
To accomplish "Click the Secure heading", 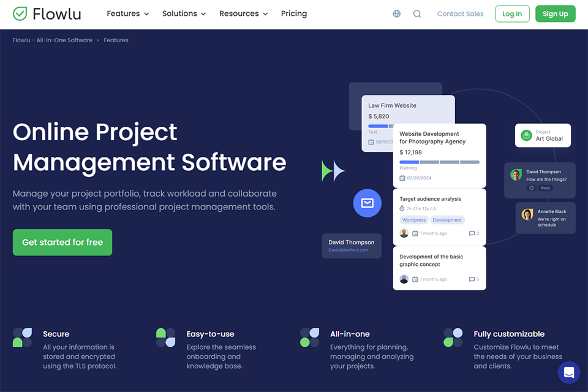I will [56, 334].
